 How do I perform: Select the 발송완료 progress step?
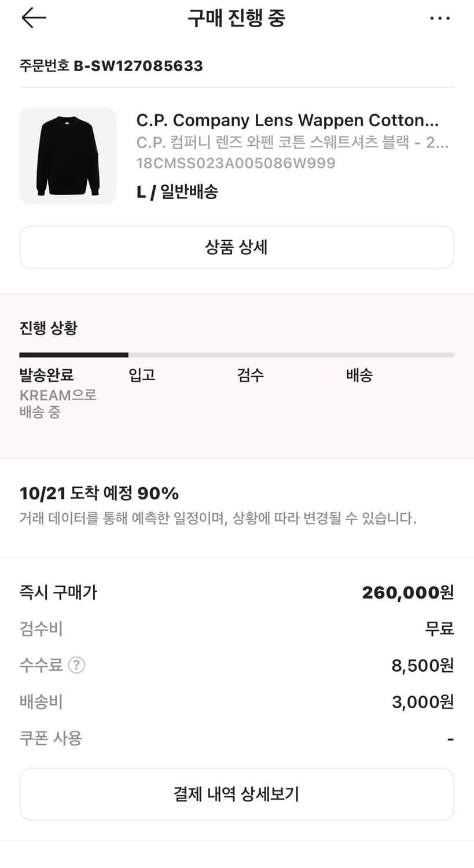(x=47, y=375)
